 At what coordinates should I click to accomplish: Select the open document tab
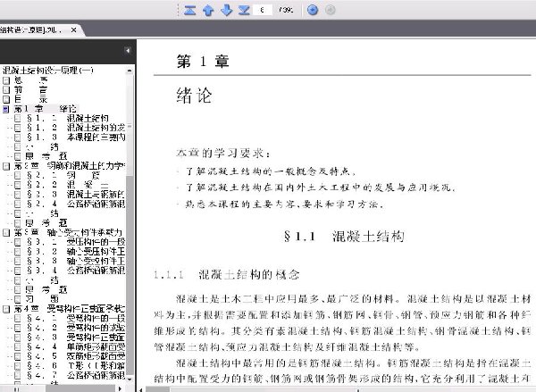pyautogui.click(x=39, y=30)
